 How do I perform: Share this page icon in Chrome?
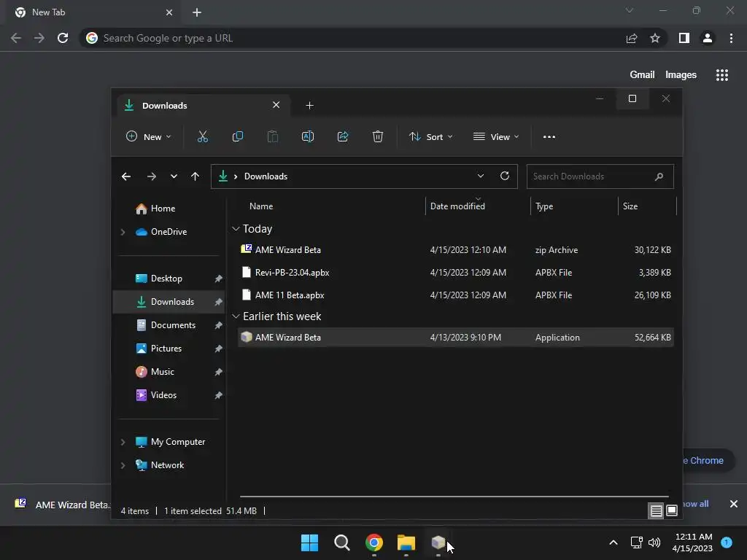point(632,38)
